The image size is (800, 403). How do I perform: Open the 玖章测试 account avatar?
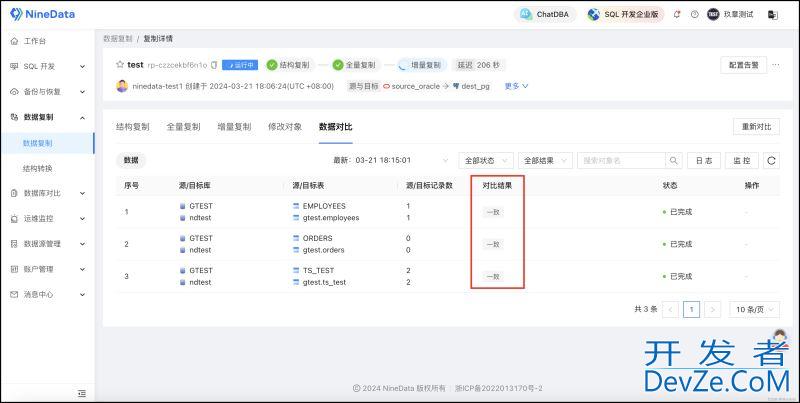tap(713, 14)
